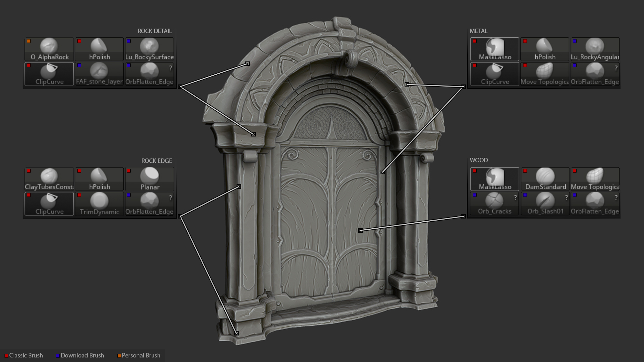Select the O_AlphaRock brush

click(x=49, y=49)
